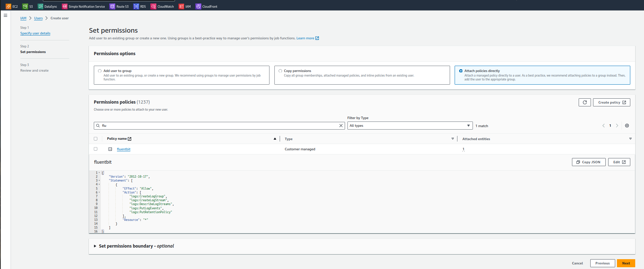Open the S3 service shortcut icon
Image resolution: width=644 pixels, height=269 pixels.
(x=25, y=6)
